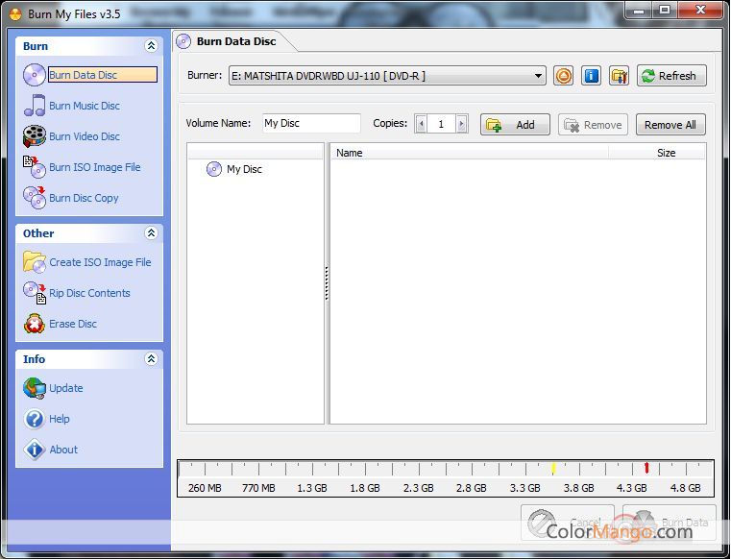This screenshot has width=731, height=560.
Task: Increase the Copies count with right arrow
Action: coord(461,124)
